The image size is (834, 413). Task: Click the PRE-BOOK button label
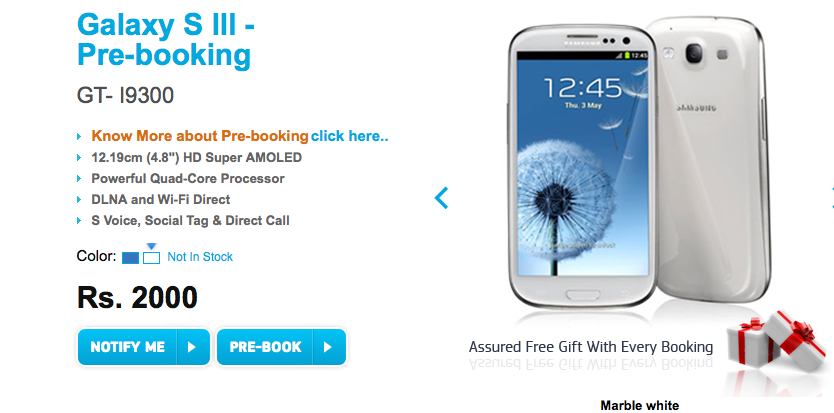pyautogui.click(x=265, y=348)
